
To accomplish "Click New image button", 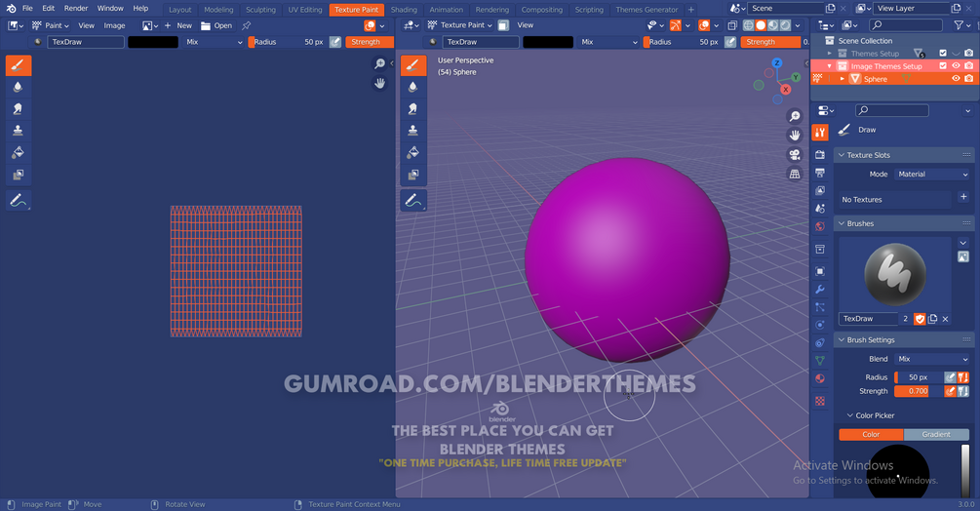I will pos(178,25).
